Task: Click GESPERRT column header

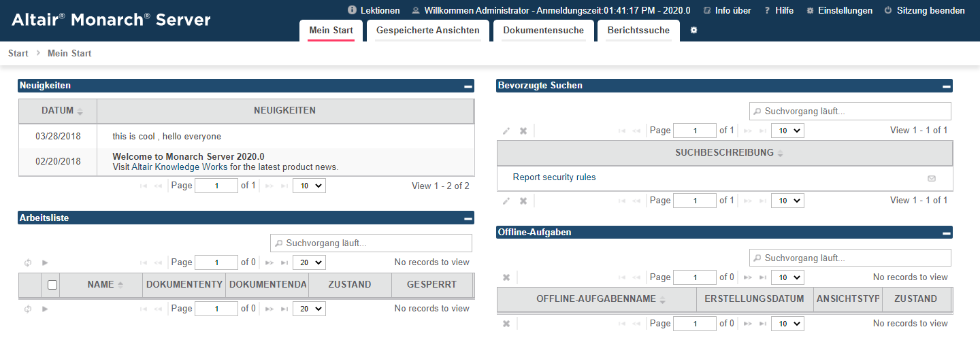Action: pos(432,285)
